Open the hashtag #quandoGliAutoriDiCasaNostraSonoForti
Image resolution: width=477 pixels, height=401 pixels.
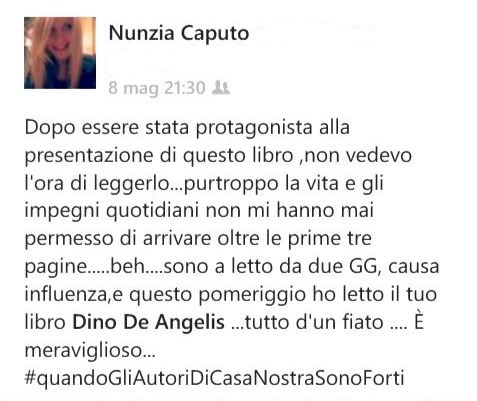pyautogui.click(x=214, y=378)
